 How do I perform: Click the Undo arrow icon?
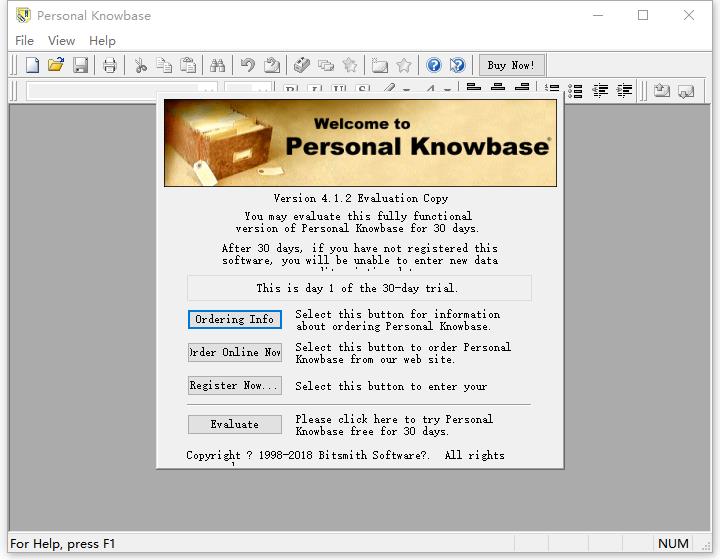coord(247,65)
